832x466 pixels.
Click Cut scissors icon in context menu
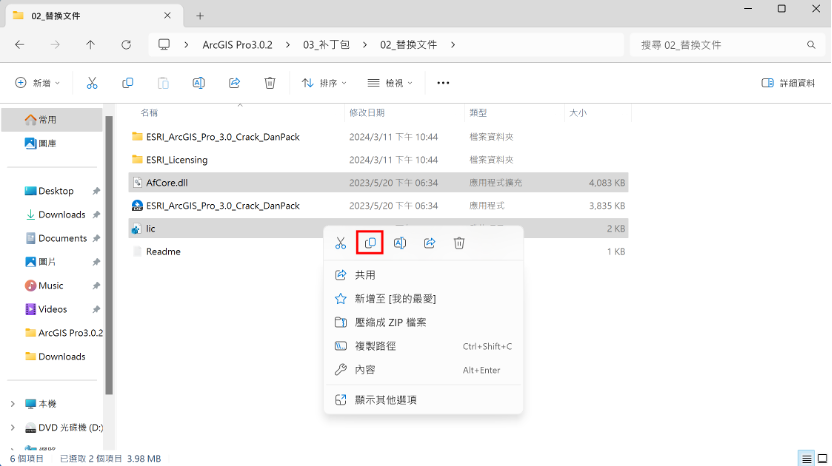pyautogui.click(x=341, y=243)
